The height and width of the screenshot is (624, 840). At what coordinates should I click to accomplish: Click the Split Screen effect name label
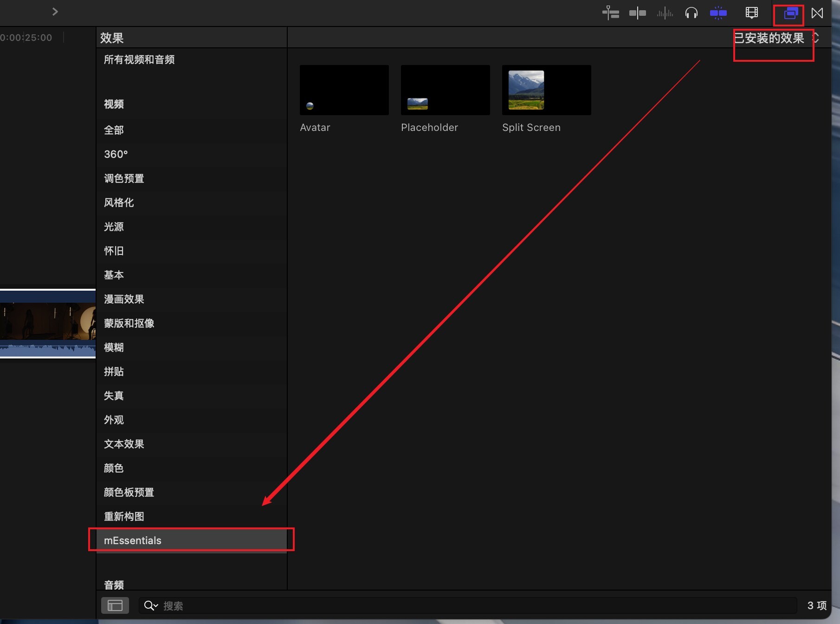531,127
